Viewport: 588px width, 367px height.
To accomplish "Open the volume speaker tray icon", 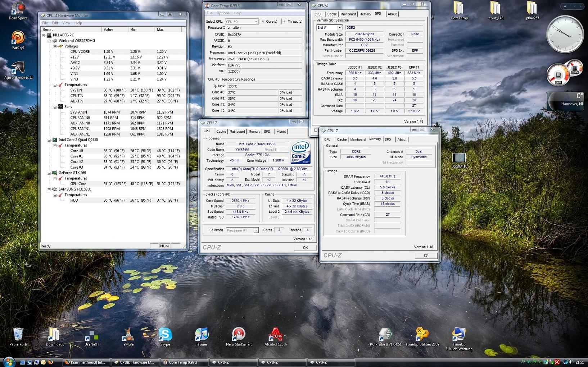I will click(571, 362).
